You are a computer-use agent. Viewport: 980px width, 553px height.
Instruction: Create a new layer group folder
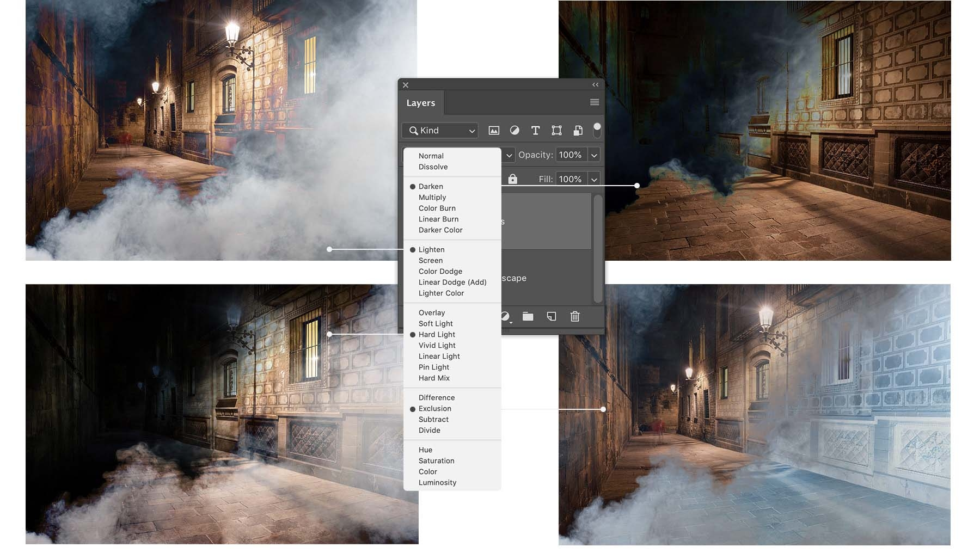527,316
